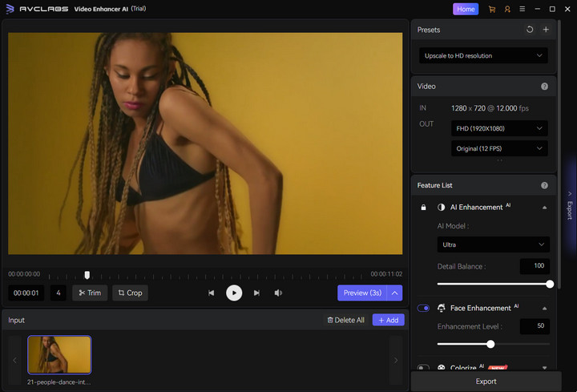
Task: Toggle Face Enhancement switch
Action: coord(423,308)
